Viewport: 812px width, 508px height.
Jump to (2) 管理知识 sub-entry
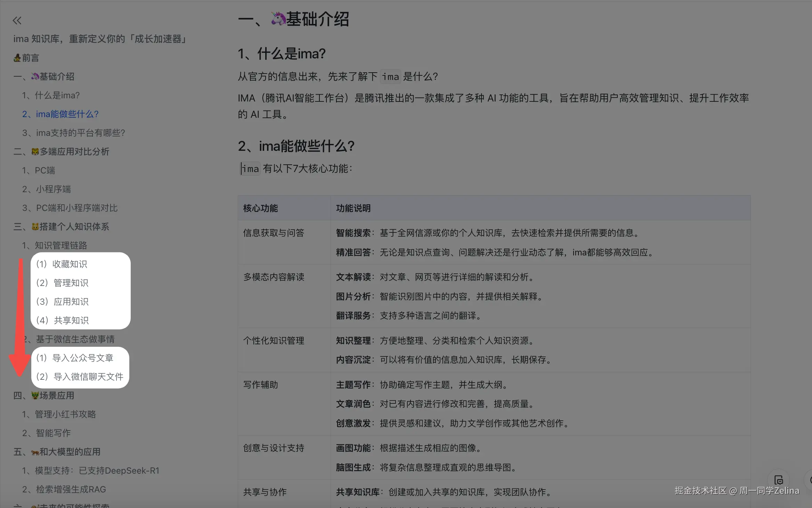point(63,283)
